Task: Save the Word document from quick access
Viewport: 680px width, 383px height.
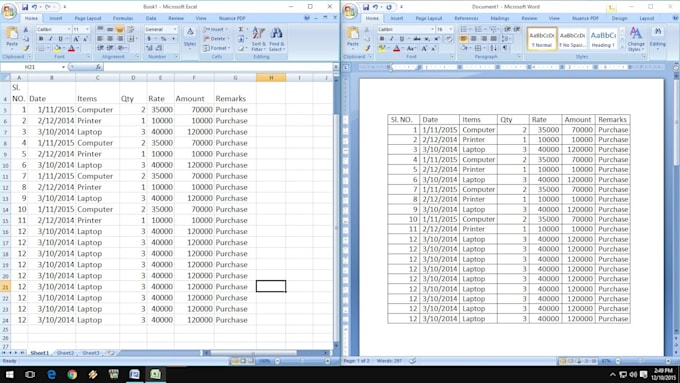Action: [366, 7]
